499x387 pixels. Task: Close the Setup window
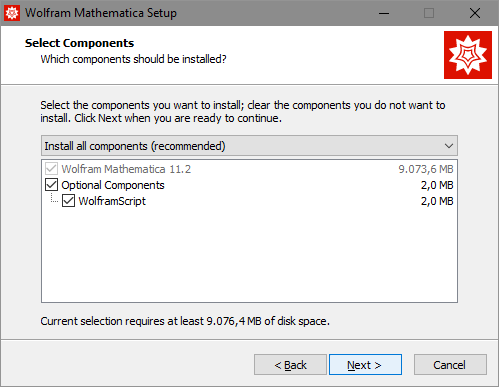tap(475, 13)
